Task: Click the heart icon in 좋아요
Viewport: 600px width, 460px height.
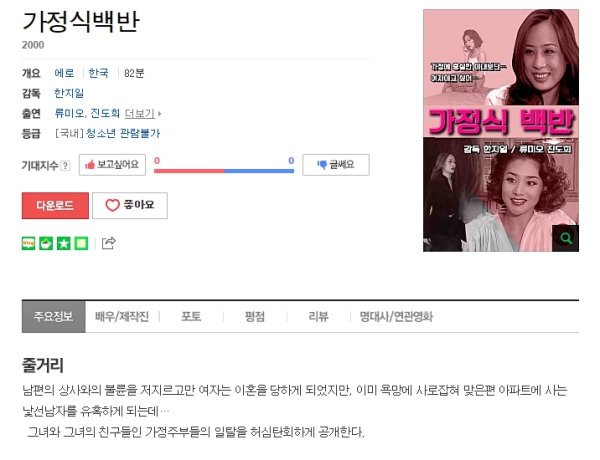Action: click(x=112, y=205)
